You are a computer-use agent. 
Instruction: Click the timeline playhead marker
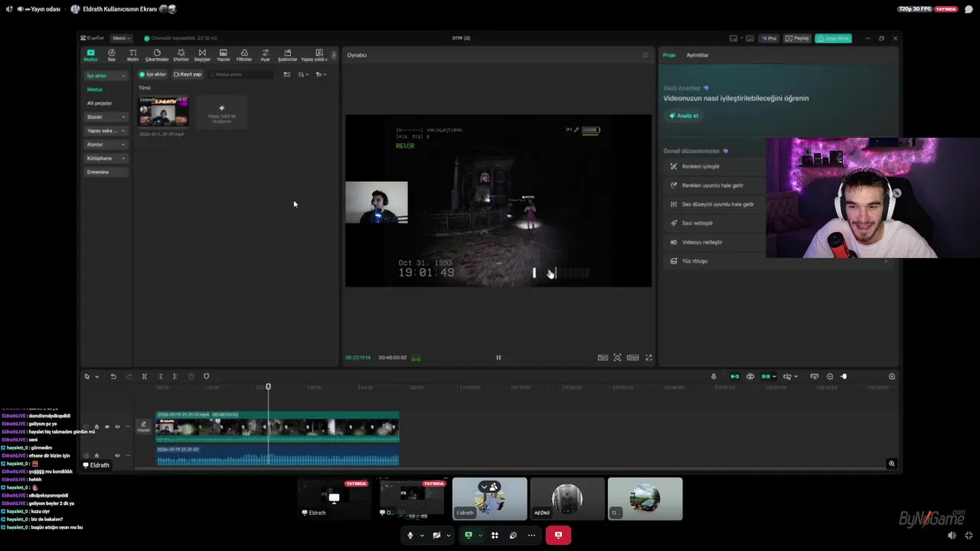coord(268,386)
